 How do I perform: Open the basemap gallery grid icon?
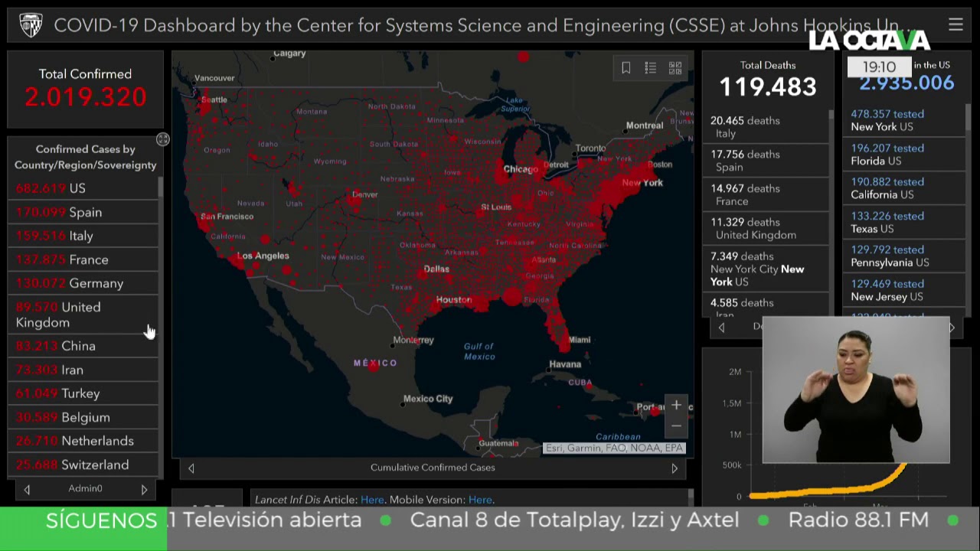coord(675,68)
